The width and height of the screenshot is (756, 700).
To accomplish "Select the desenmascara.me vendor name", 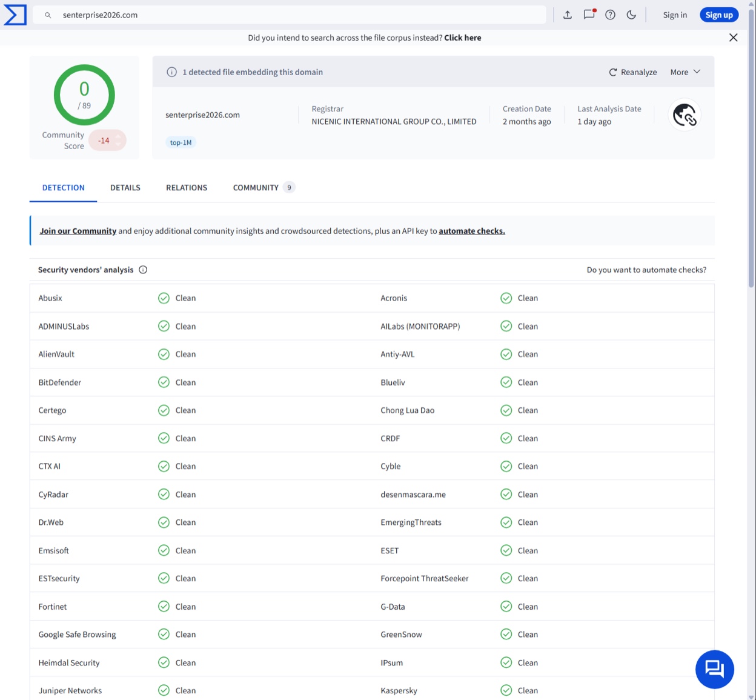I will click(x=413, y=495).
